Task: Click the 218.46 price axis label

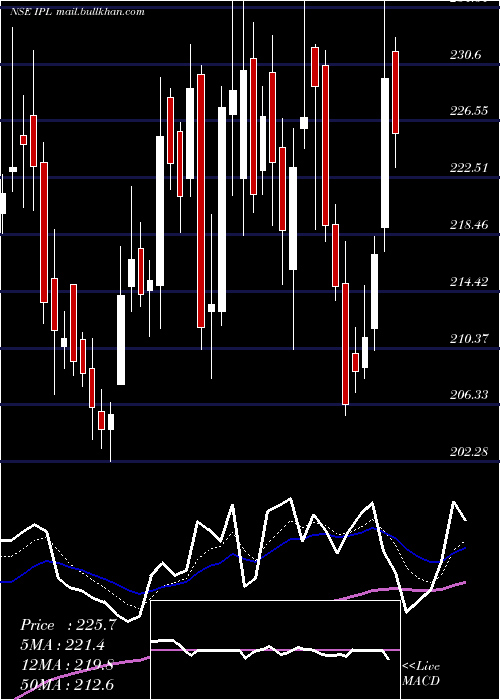Action: [x=468, y=225]
